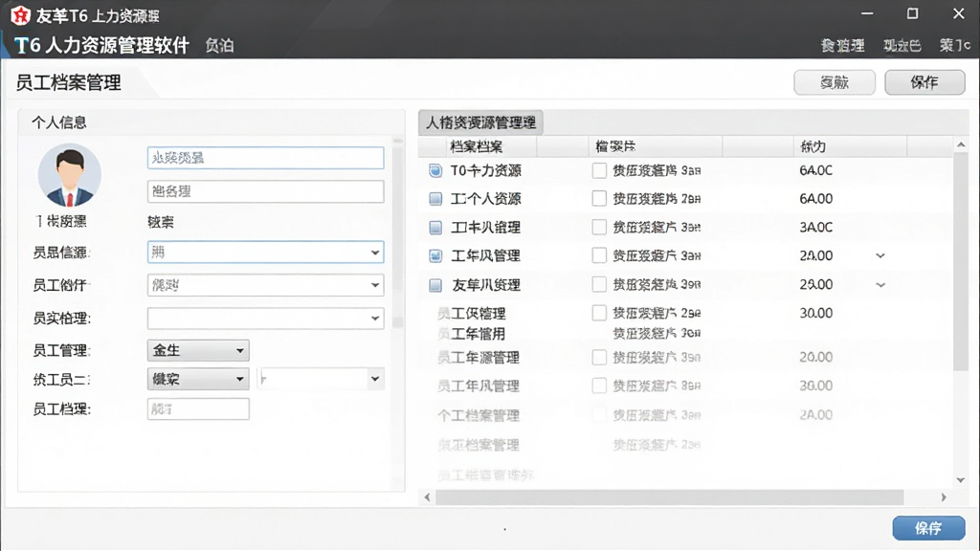This screenshot has width=980, height=551.
Task: Select the 个工档案管理 row
Action: (687, 415)
